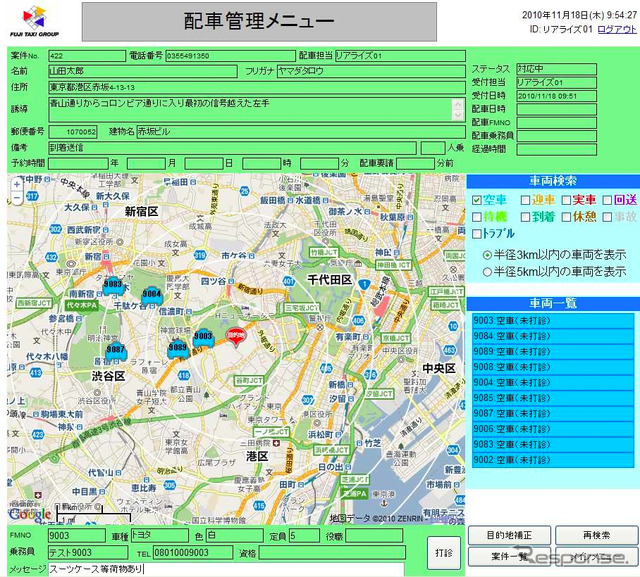Viewport: 640px width, 577px height.
Task: Click taxi marker 9003 on the map
Action: coord(203,337)
